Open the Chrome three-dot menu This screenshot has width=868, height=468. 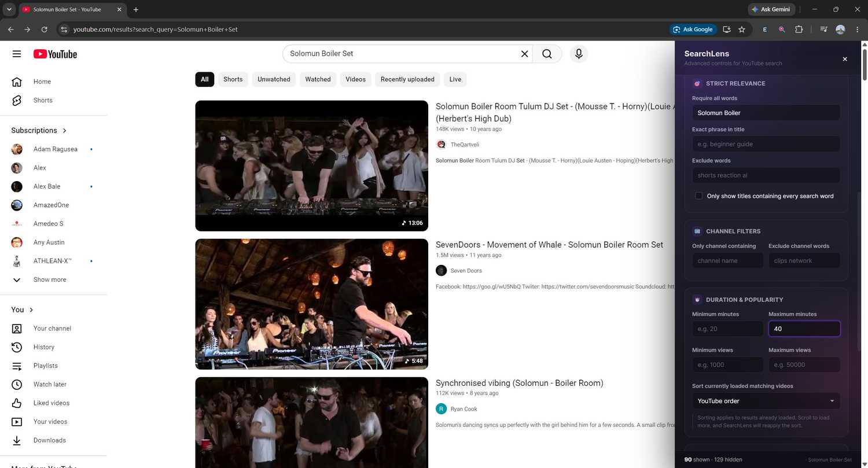click(x=857, y=30)
